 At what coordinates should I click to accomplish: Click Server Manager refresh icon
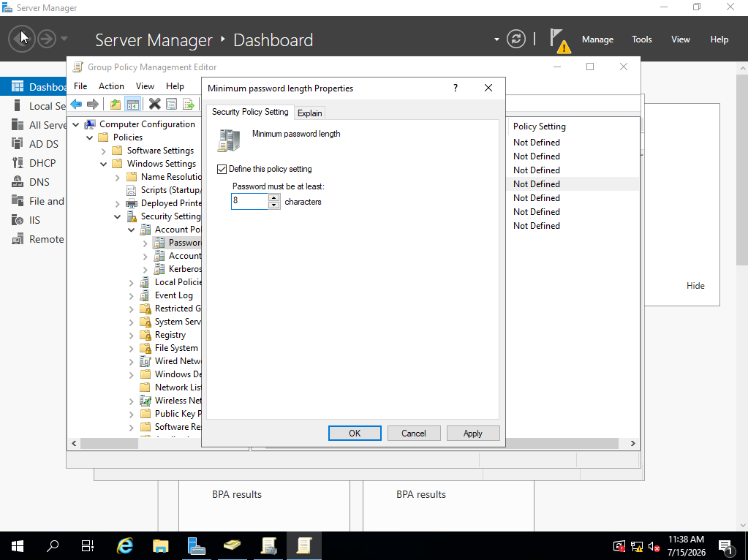pyautogui.click(x=515, y=39)
